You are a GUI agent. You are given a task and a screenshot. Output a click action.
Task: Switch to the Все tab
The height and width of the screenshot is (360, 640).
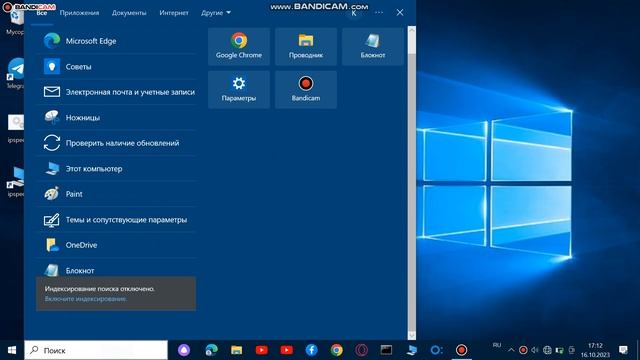[42, 13]
